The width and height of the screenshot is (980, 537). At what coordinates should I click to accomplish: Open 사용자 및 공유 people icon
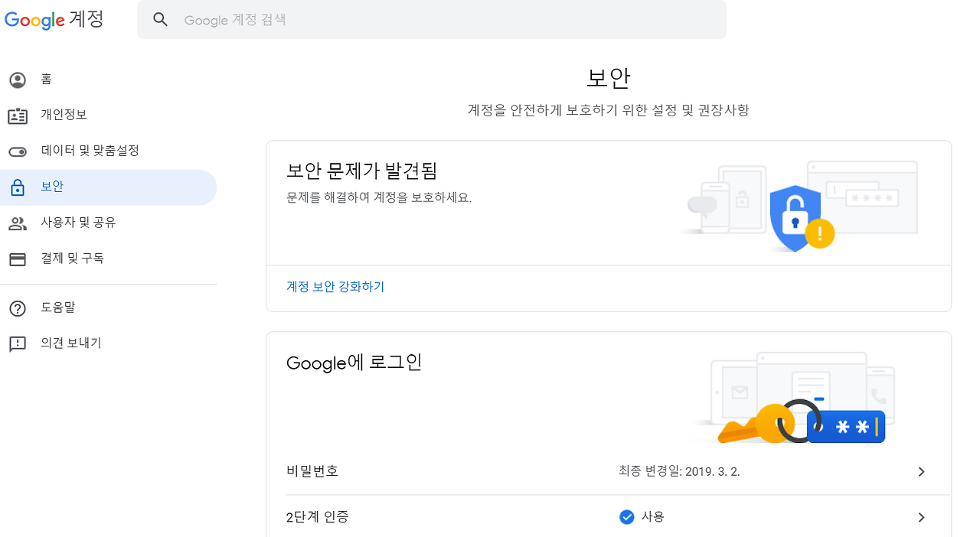point(18,223)
